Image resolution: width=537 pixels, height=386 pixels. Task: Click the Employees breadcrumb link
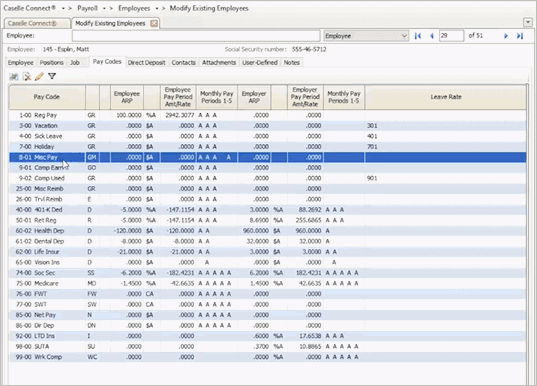tap(134, 8)
